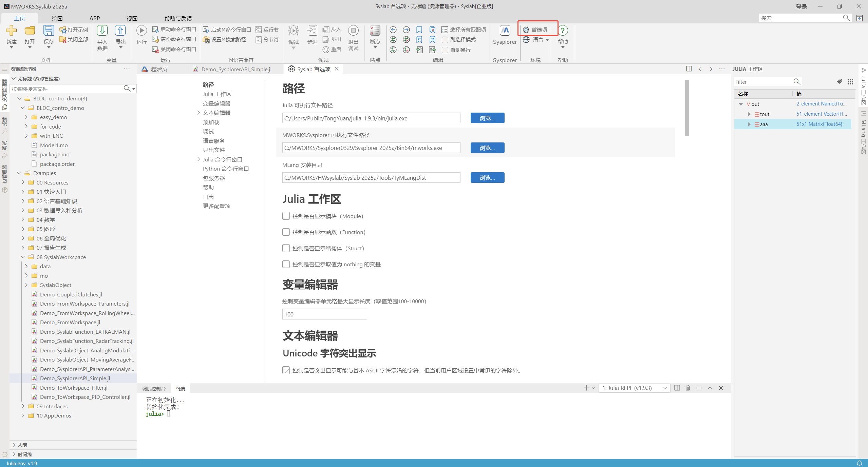This screenshot has width=868, height=467.
Task: Click 启动命令行窗口 toolbar item
Action: (x=174, y=30)
